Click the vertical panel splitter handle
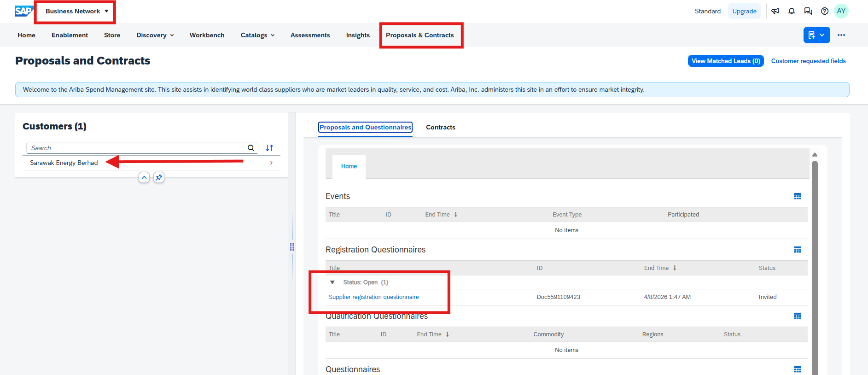This screenshot has width=868, height=375. pos(292,247)
